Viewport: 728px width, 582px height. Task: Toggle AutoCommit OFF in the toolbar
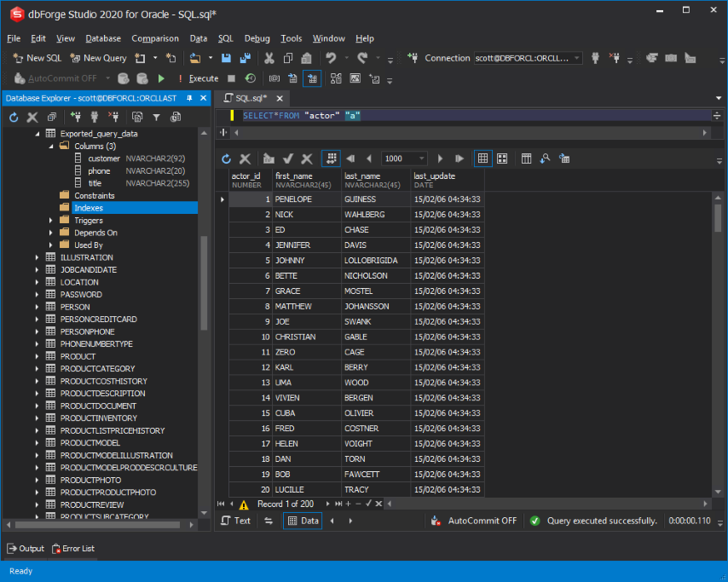(56, 78)
